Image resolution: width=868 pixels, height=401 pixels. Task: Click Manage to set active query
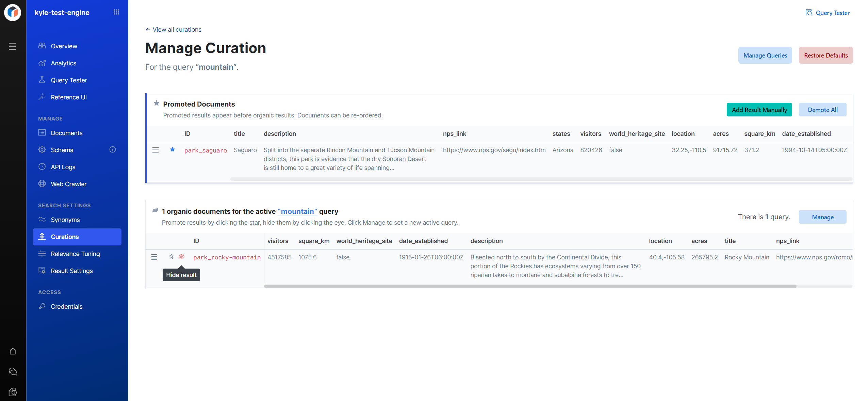tap(822, 217)
